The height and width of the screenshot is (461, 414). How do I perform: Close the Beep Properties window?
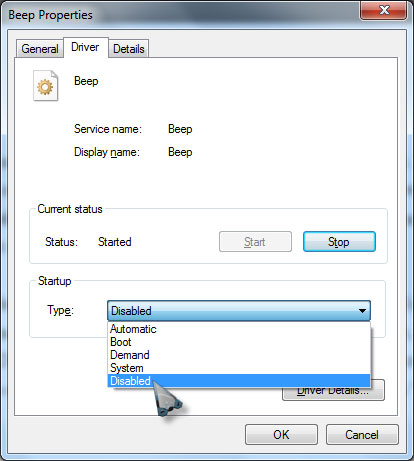click(384, 10)
